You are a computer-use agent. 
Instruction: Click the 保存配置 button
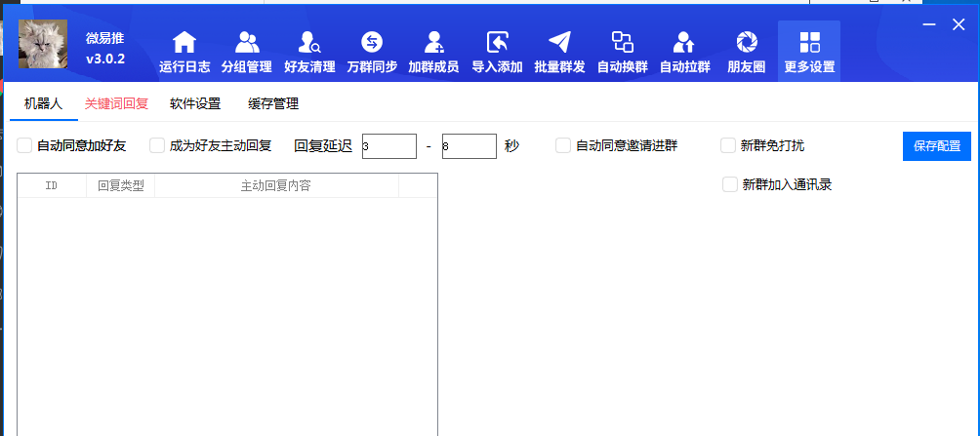pos(937,146)
